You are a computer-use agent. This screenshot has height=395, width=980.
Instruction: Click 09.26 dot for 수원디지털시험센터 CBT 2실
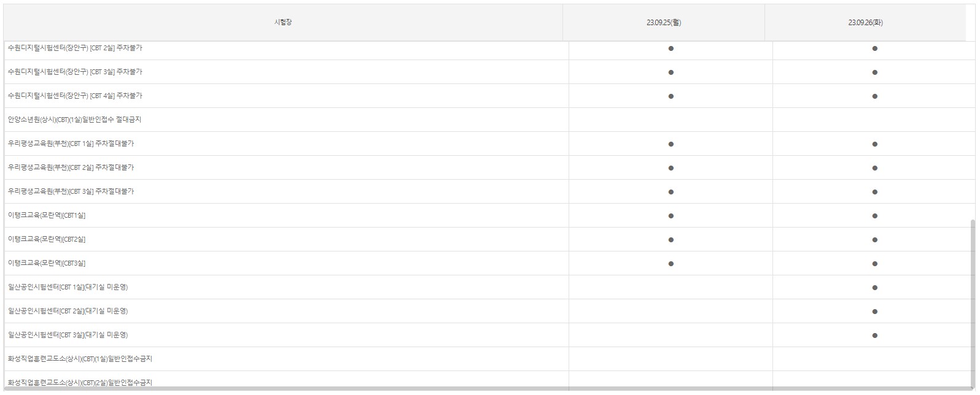click(874, 48)
